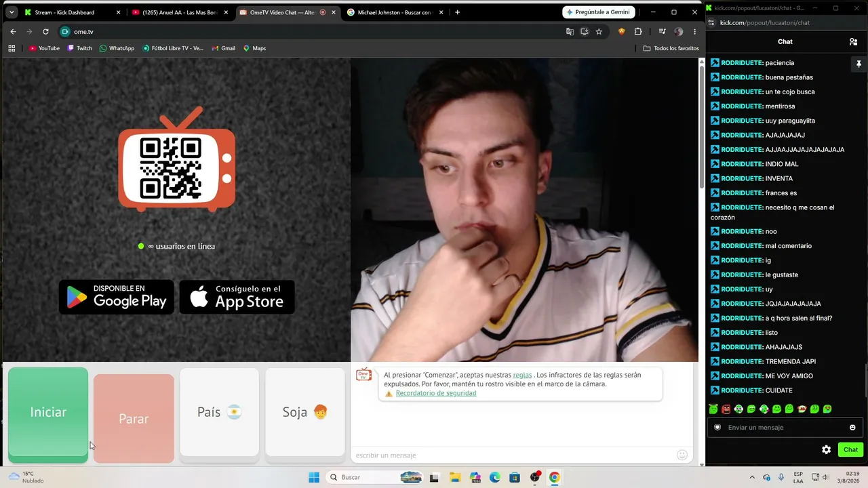This screenshot has height=488, width=868.
Task: Focus the Enviar un mensaje chat field
Action: [x=785, y=427]
